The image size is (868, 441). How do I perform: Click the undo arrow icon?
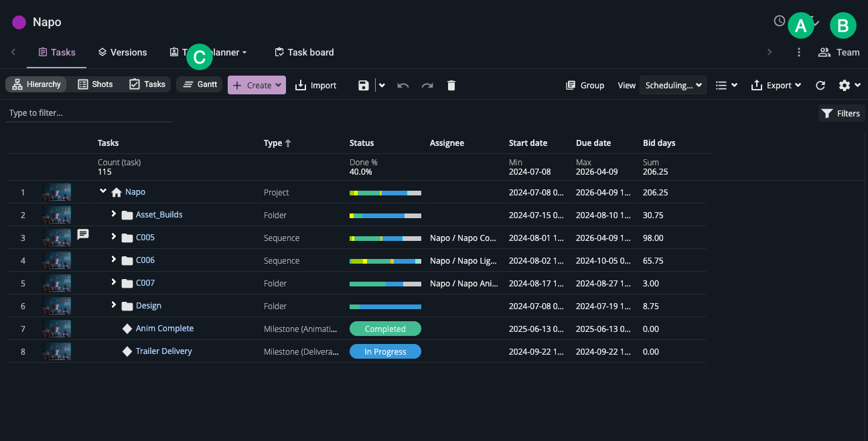point(403,85)
